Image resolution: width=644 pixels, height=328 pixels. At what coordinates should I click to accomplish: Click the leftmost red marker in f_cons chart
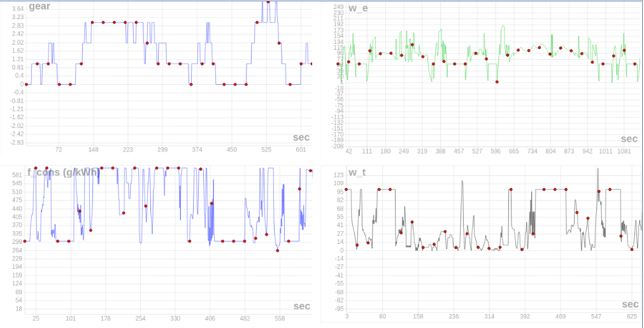(25, 241)
